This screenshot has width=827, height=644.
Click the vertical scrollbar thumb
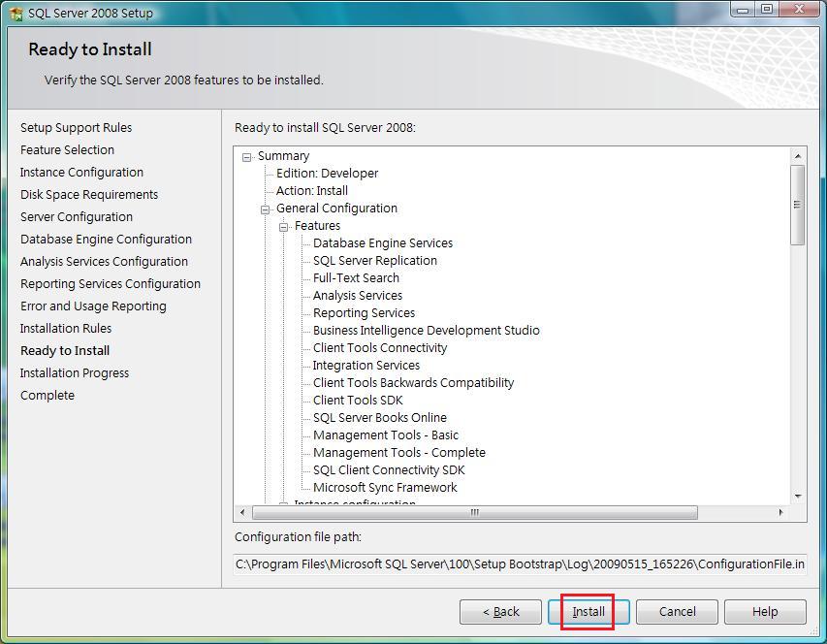tap(798, 205)
